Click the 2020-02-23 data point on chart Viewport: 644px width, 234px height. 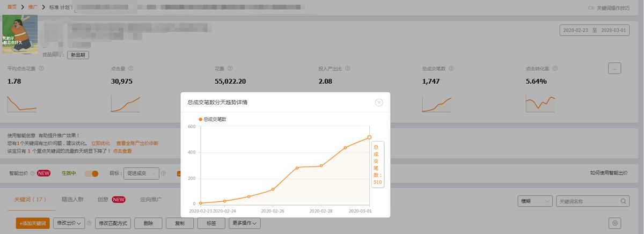point(201,203)
